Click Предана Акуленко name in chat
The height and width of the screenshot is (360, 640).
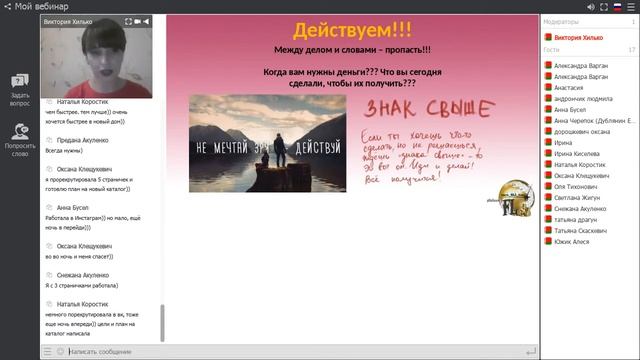pos(82,140)
